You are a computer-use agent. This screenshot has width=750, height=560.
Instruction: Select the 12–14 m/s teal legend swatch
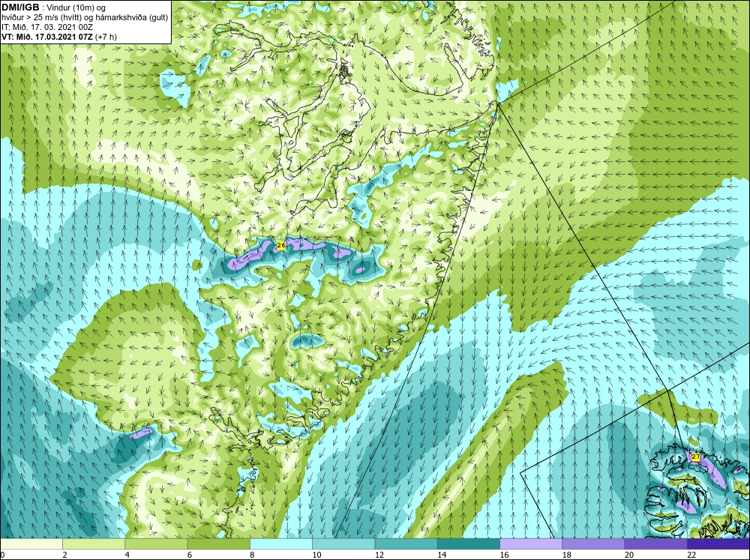click(x=406, y=544)
